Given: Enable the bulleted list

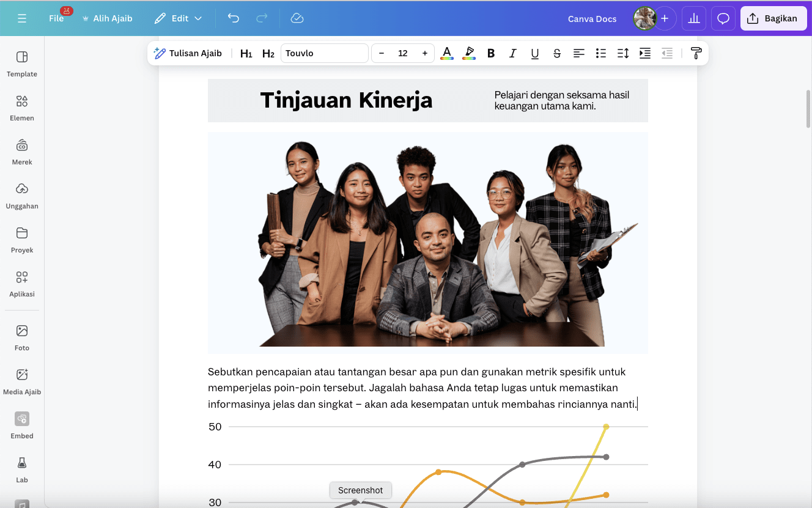Looking at the screenshot, I should (601, 53).
